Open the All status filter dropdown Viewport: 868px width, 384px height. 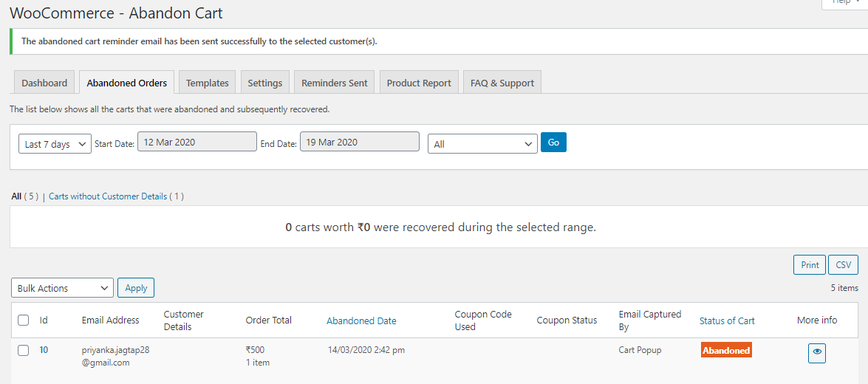[x=482, y=144]
